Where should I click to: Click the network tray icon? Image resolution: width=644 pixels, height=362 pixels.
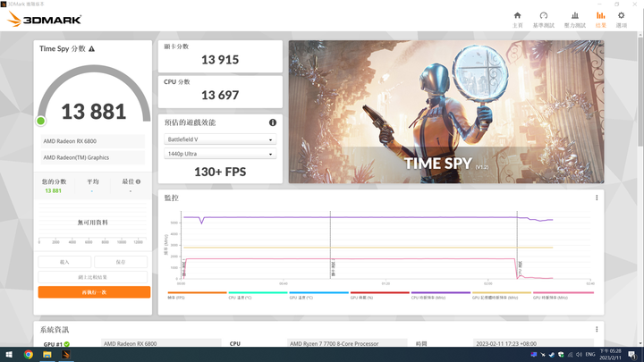coord(570,355)
